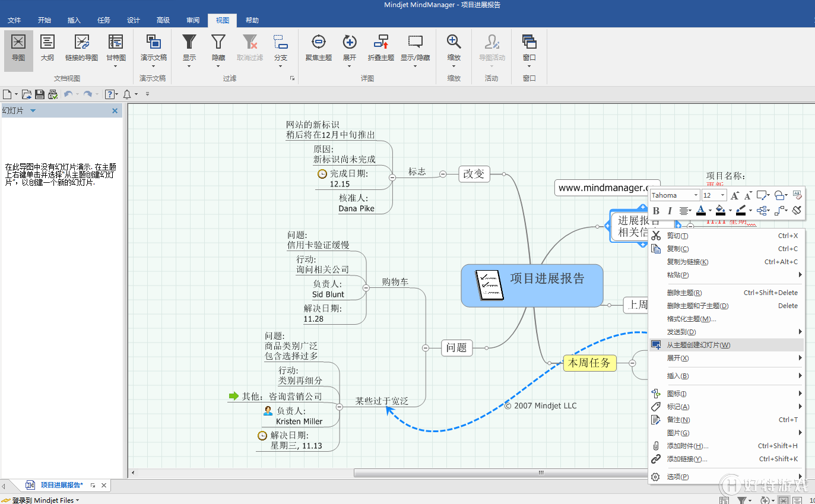Click the 分支 branch icon

pos(280,42)
